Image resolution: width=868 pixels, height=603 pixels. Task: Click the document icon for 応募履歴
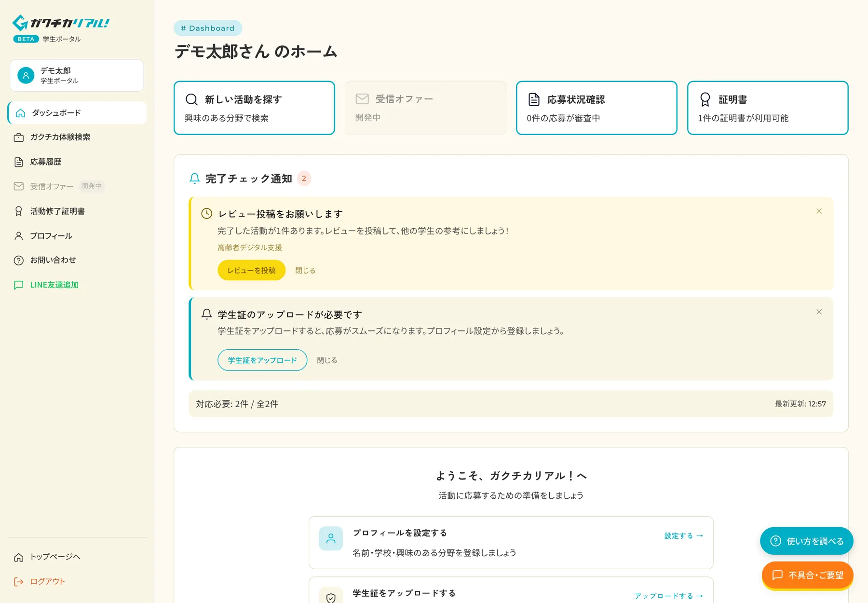click(19, 162)
